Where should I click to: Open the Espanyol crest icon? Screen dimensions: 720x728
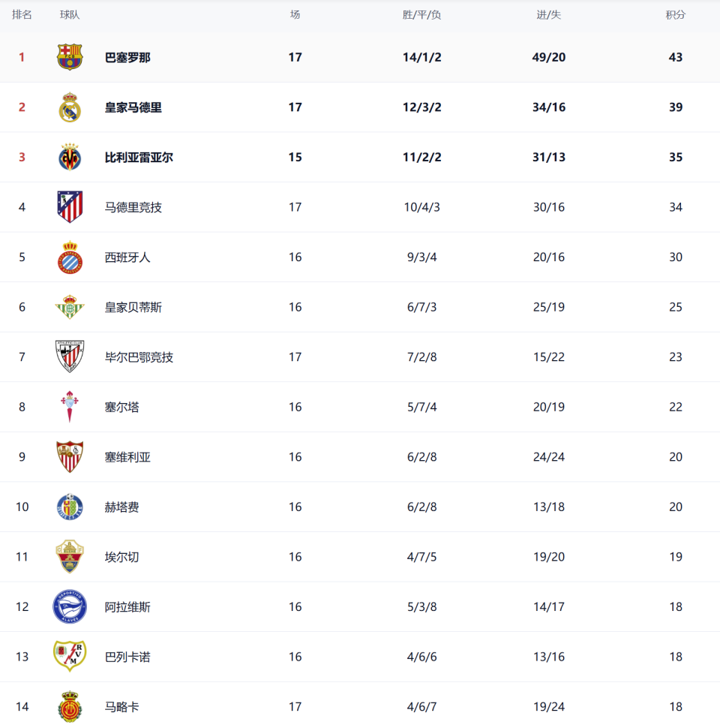click(x=70, y=257)
